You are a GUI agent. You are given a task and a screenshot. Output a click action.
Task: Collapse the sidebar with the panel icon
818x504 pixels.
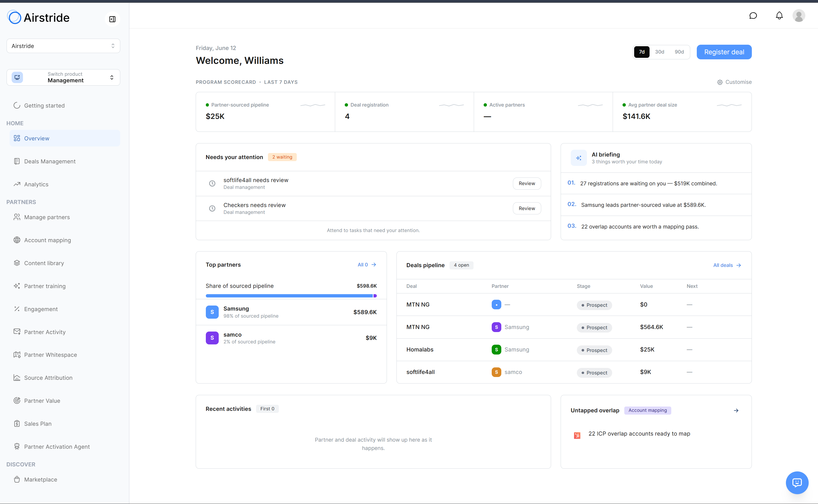click(x=112, y=19)
